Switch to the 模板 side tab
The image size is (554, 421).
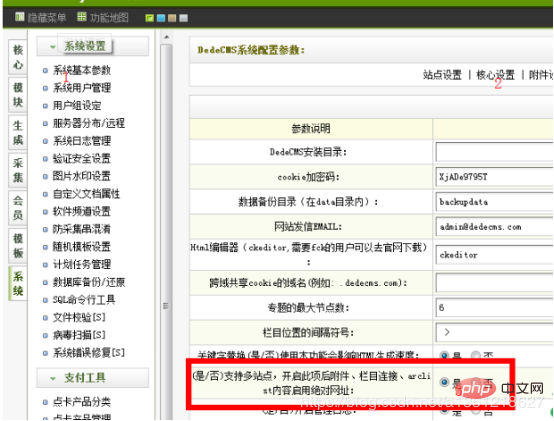pos(18,246)
